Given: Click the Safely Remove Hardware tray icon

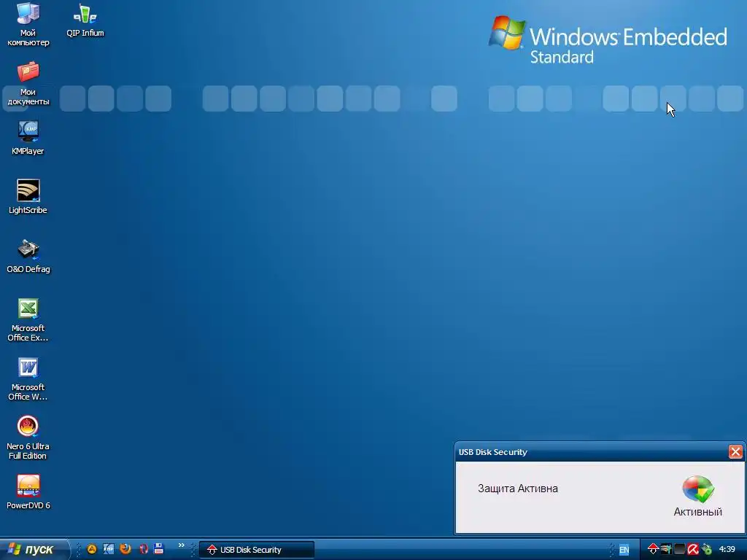Looking at the screenshot, I should [x=706, y=549].
